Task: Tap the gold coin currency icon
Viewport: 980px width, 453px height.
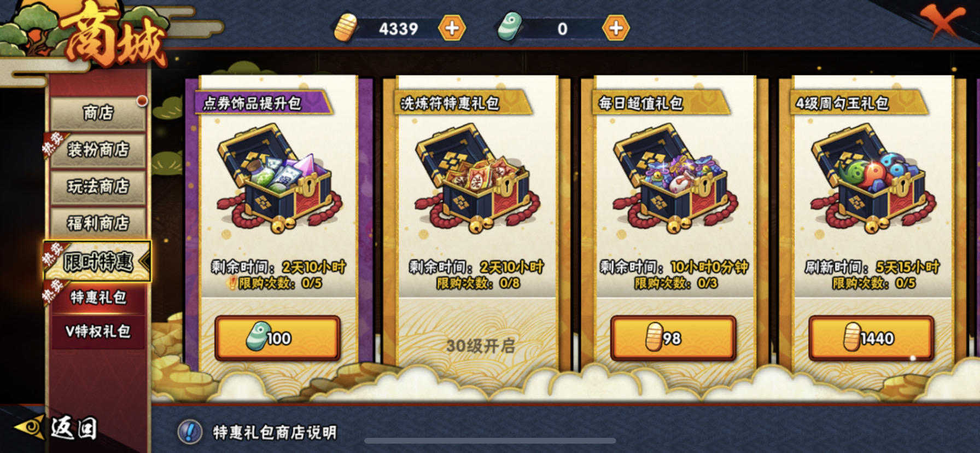Action: 346,27
